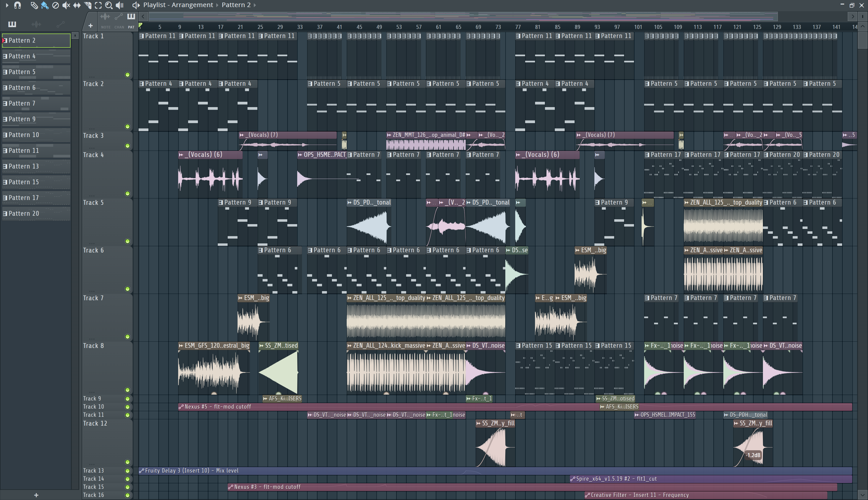Show automation clips in picker panel
The width and height of the screenshot is (868, 500).
60,24
